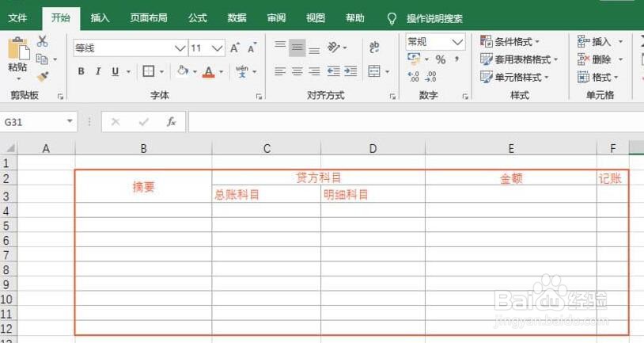The height and width of the screenshot is (343, 644).
Task: Click the fill color paint bucket
Action: (182, 71)
